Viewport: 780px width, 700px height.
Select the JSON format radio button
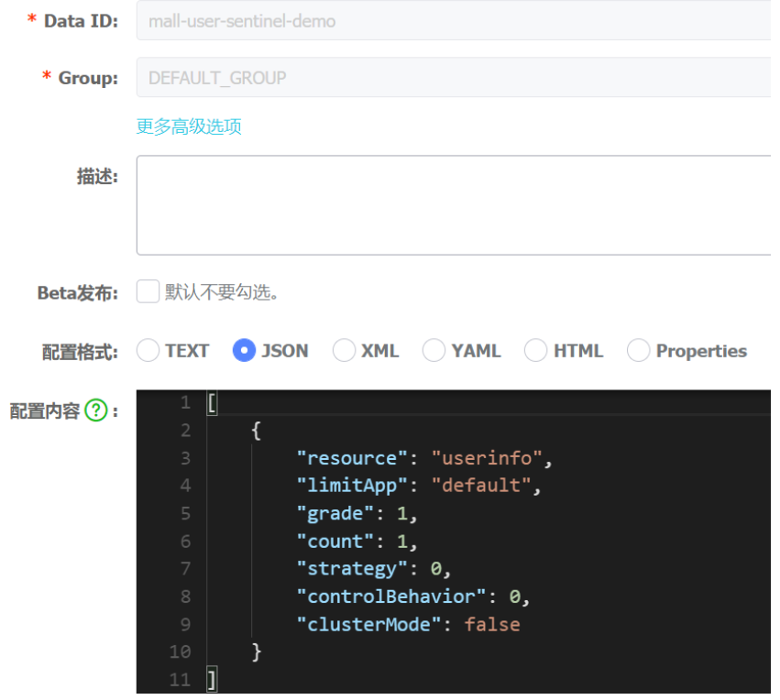click(244, 350)
